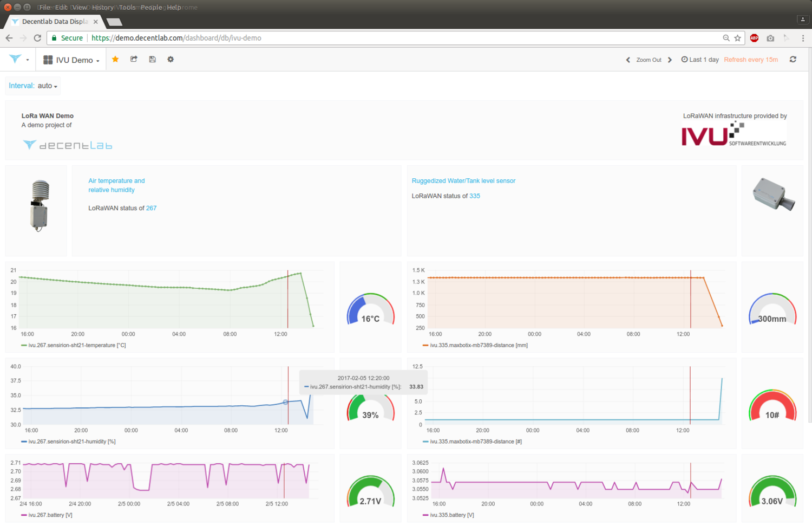Click the Refresh every 15m label
The width and height of the screenshot is (812, 525).
751,60
